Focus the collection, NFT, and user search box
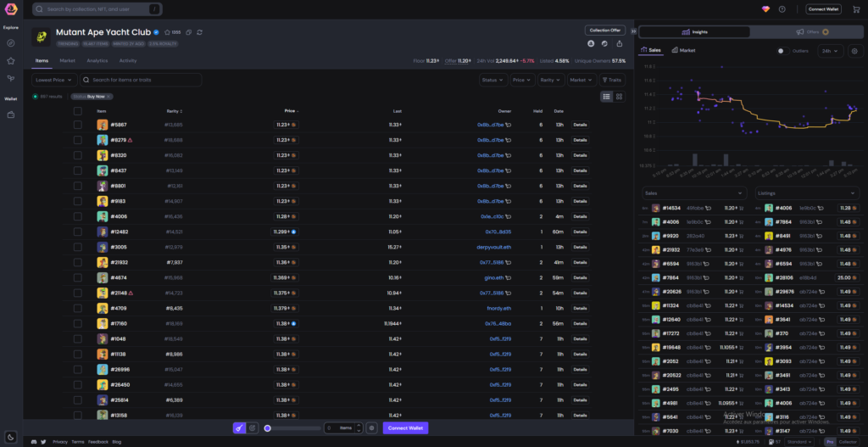 [97, 8]
